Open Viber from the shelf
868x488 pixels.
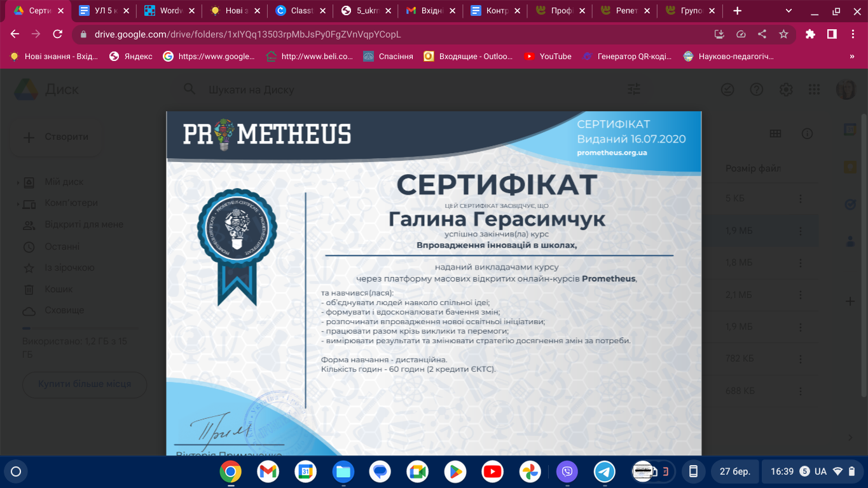click(x=567, y=471)
